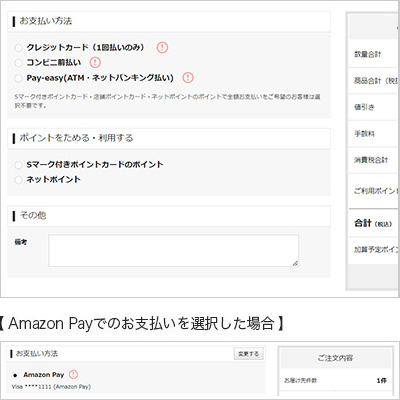This screenshot has width=400, height=400.
Task: Click the 変更する button
Action: (x=248, y=354)
